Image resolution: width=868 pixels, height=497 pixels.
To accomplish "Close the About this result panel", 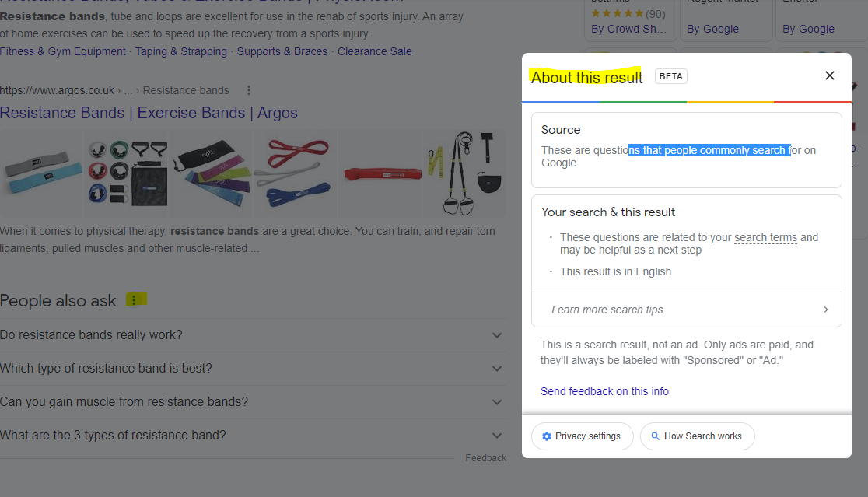I will coord(829,75).
